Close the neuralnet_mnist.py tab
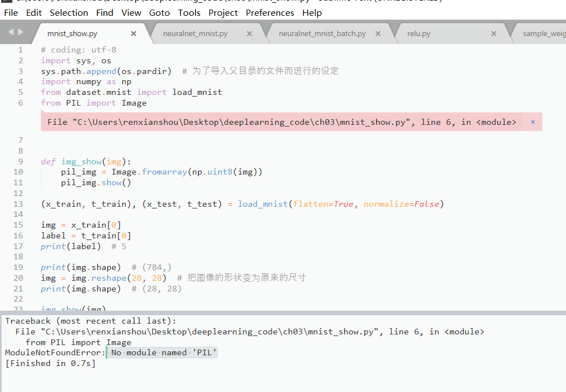The width and height of the screenshot is (566, 392). [x=249, y=33]
